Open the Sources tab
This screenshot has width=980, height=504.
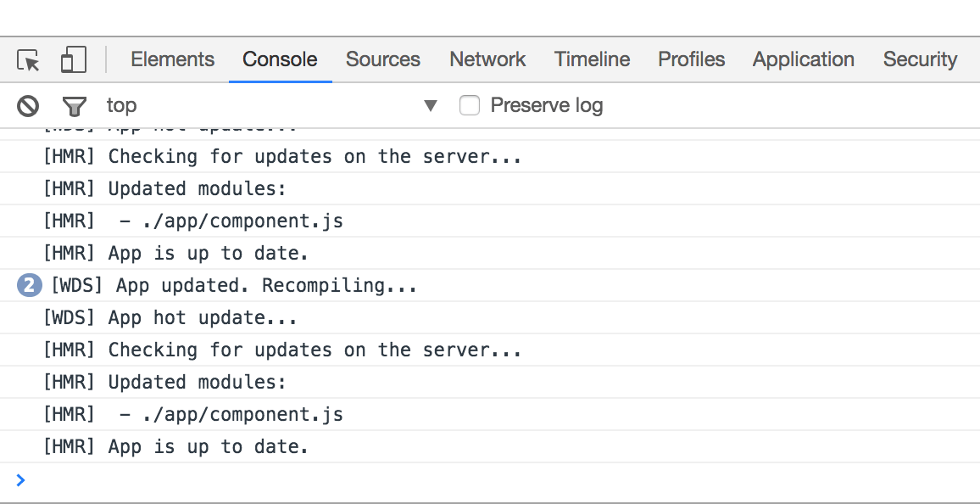(x=382, y=59)
